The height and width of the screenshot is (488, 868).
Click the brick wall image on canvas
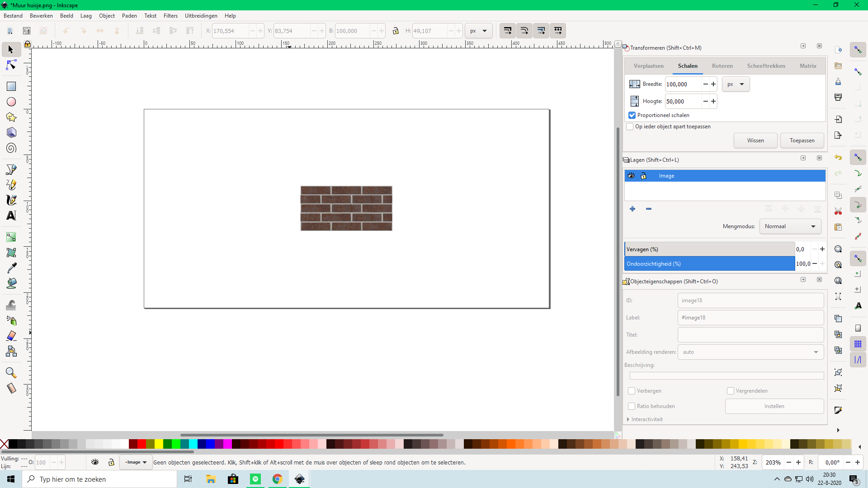pyautogui.click(x=346, y=208)
